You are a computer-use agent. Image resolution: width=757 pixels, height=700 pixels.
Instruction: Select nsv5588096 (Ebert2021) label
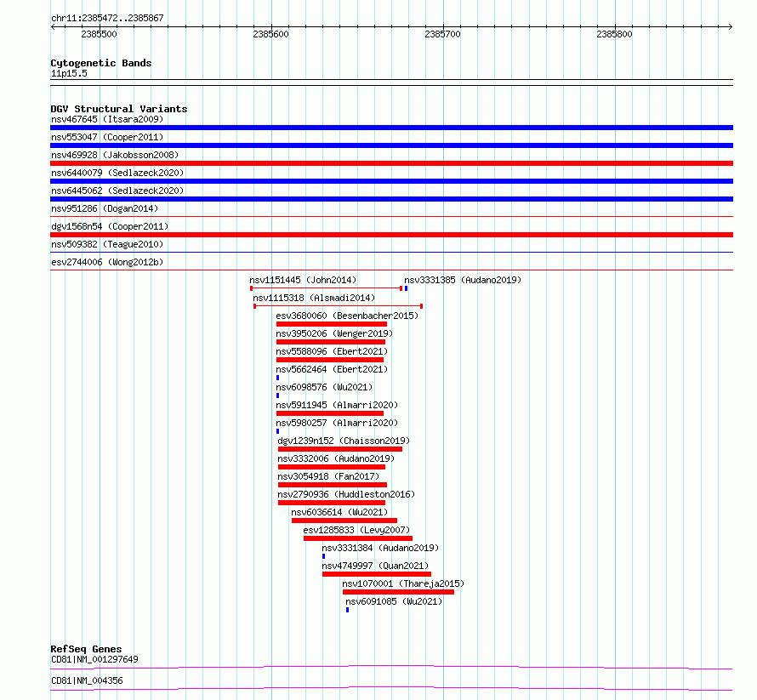pos(332,351)
